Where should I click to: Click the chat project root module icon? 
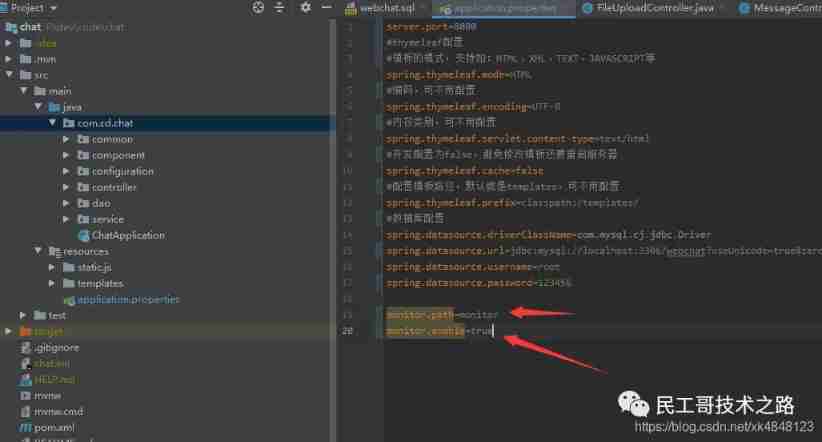click(x=11, y=27)
